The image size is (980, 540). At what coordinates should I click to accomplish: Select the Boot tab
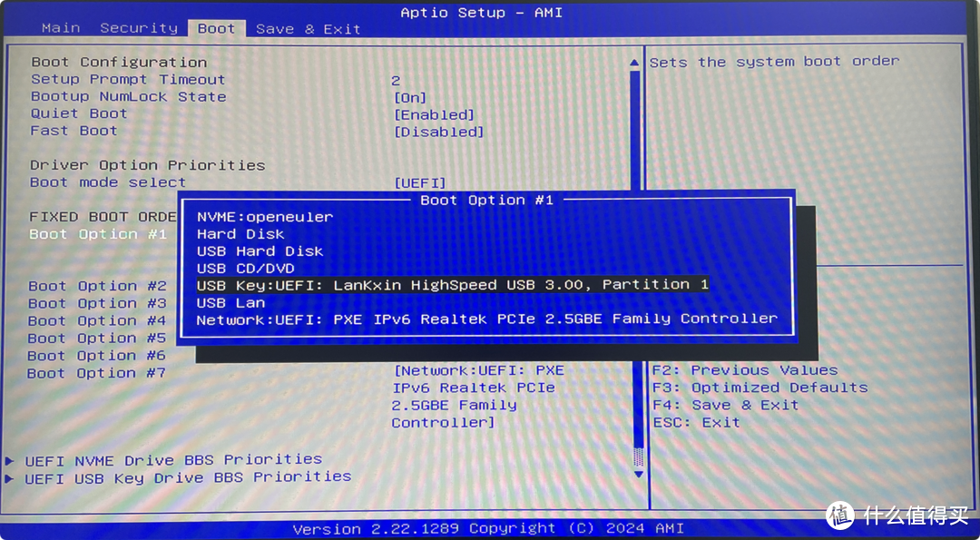coord(216,29)
